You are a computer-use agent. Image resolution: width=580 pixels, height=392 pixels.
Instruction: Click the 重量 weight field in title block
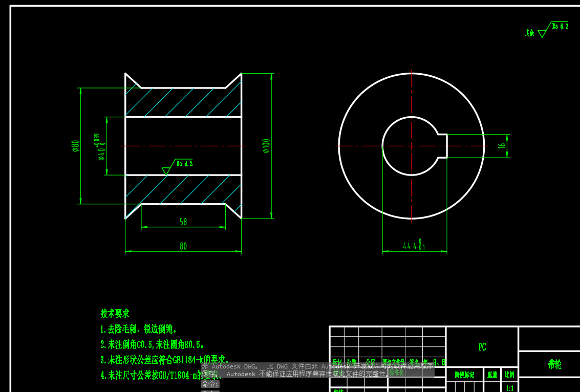(x=492, y=374)
